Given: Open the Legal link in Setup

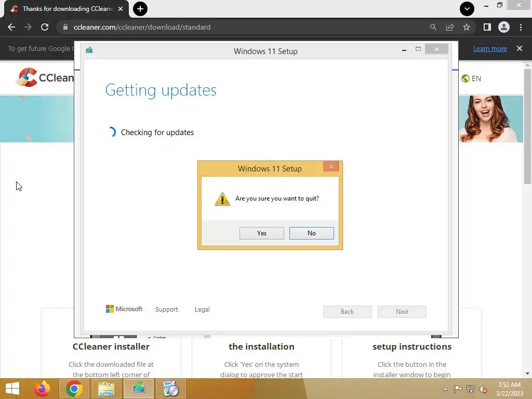Looking at the screenshot, I should [202, 310].
